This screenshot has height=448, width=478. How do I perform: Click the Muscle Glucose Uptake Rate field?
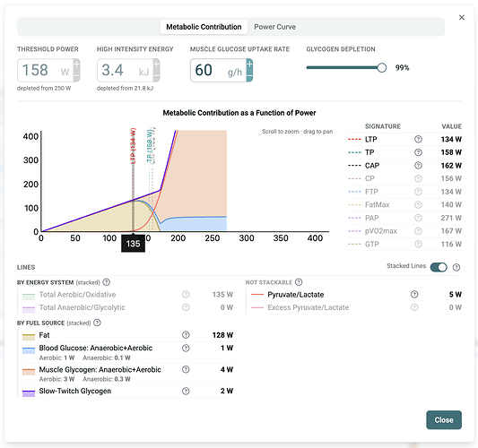218,71
